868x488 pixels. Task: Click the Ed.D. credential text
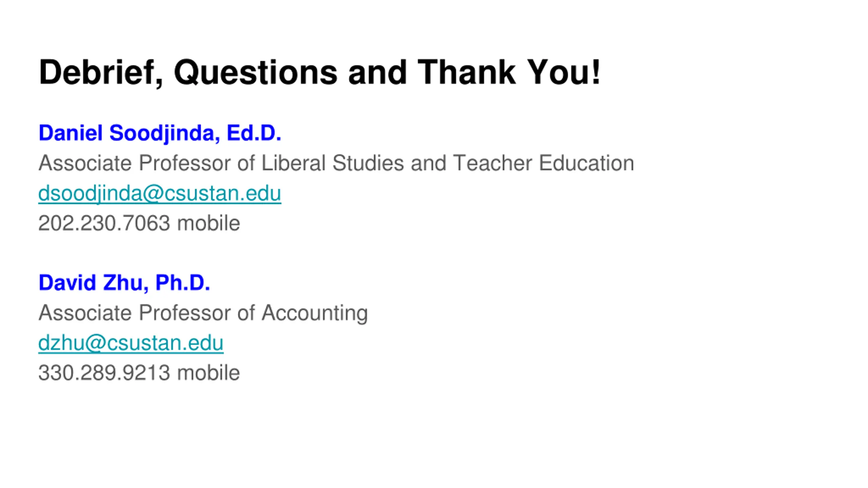[254, 133]
